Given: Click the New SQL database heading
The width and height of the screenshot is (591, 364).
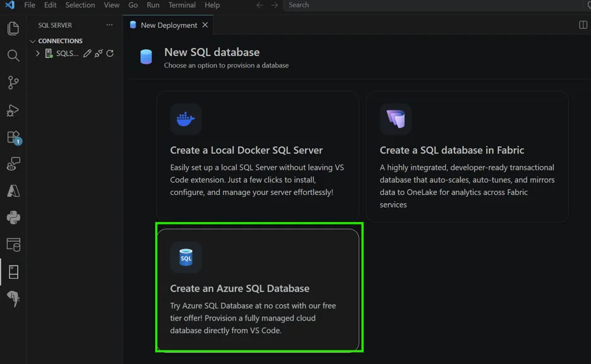Looking at the screenshot, I should [x=212, y=52].
